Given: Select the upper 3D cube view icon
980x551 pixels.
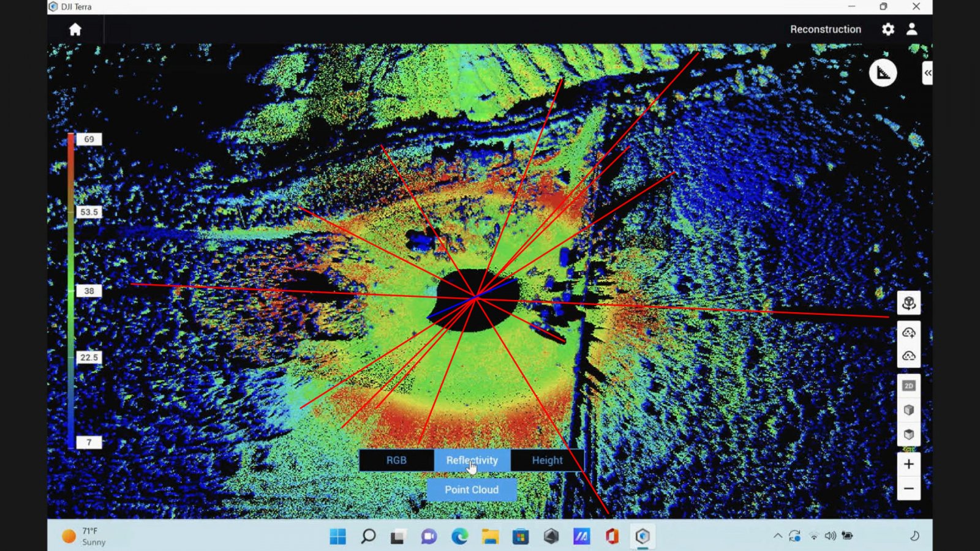Looking at the screenshot, I should 908,410.
